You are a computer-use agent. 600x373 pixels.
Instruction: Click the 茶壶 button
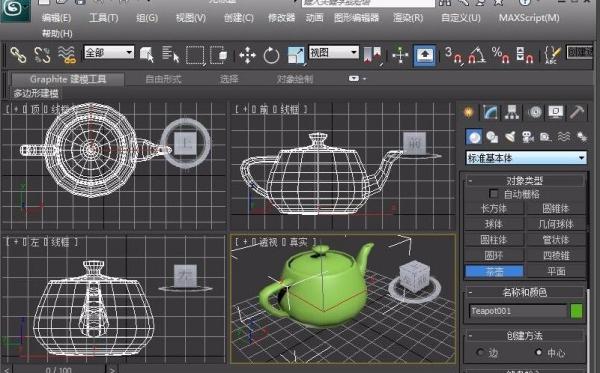(494, 271)
